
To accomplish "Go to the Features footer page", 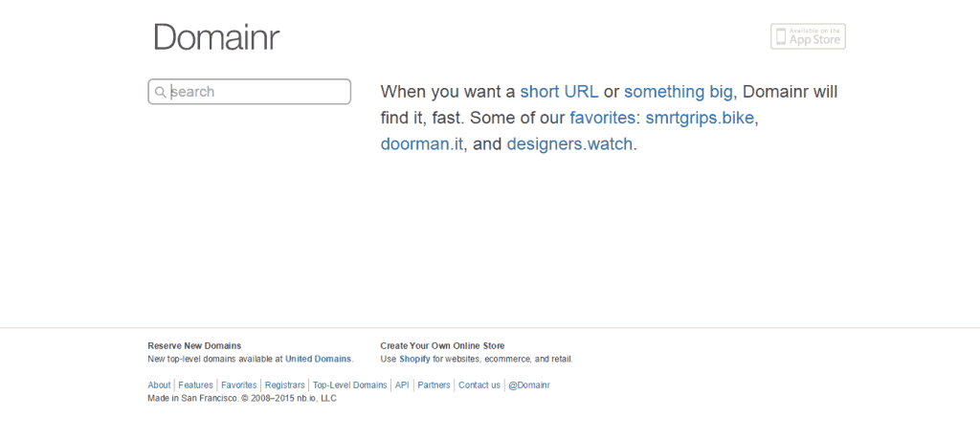I will pyautogui.click(x=195, y=385).
